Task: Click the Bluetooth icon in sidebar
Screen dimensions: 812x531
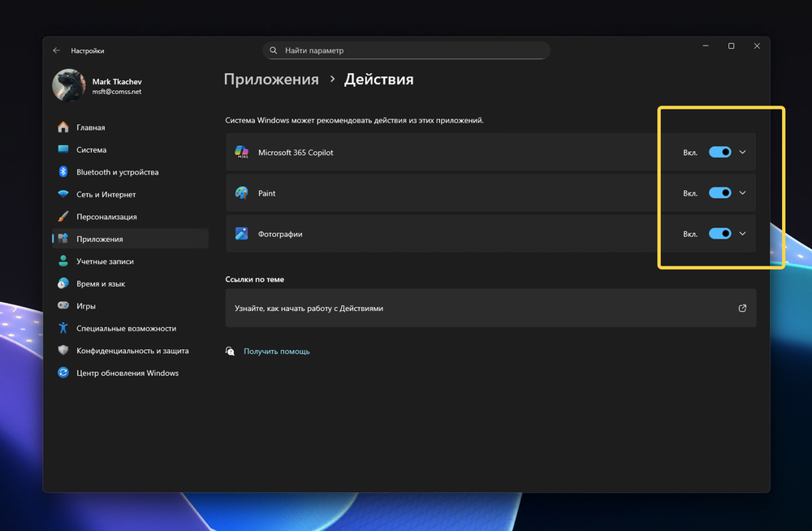Action: tap(63, 171)
